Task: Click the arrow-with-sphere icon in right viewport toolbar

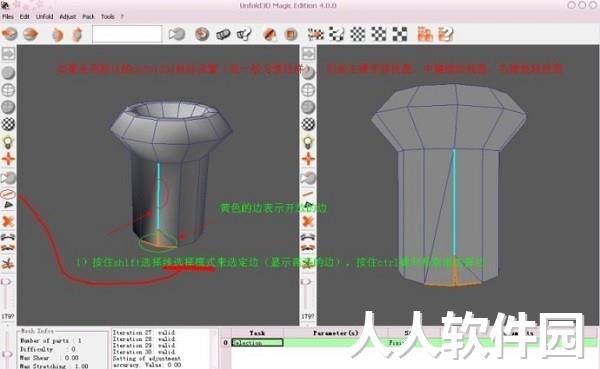Action: tap(308, 178)
